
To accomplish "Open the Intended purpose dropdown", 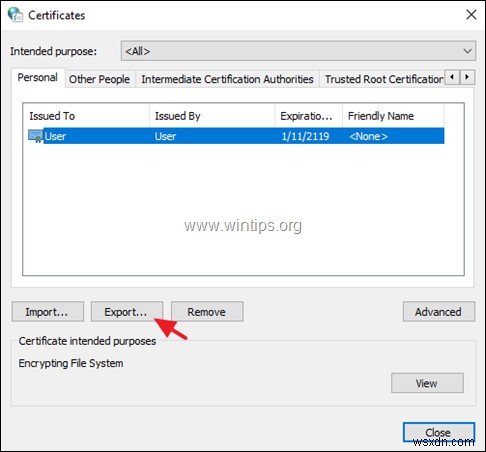I will click(298, 51).
